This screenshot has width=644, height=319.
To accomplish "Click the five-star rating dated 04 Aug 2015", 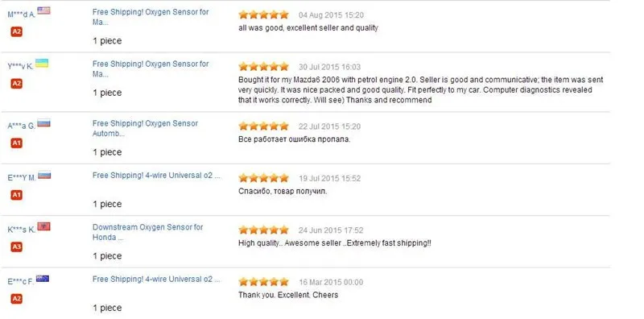I will pyautogui.click(x=264, y=14).
